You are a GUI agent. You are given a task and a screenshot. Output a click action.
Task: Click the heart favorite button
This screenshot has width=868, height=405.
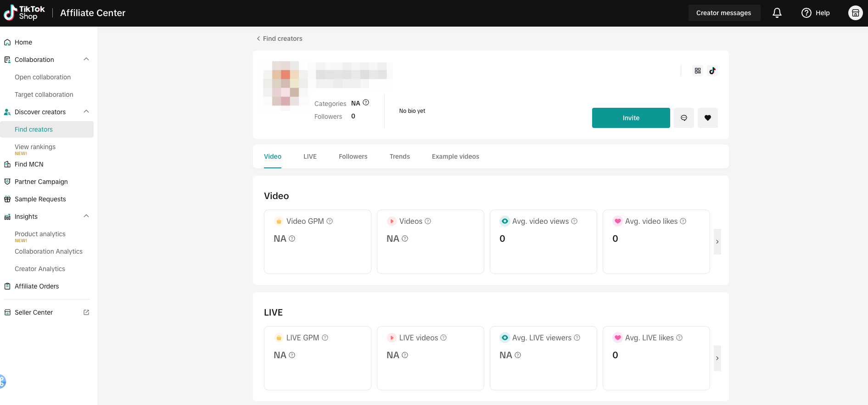tap(708, 118)
